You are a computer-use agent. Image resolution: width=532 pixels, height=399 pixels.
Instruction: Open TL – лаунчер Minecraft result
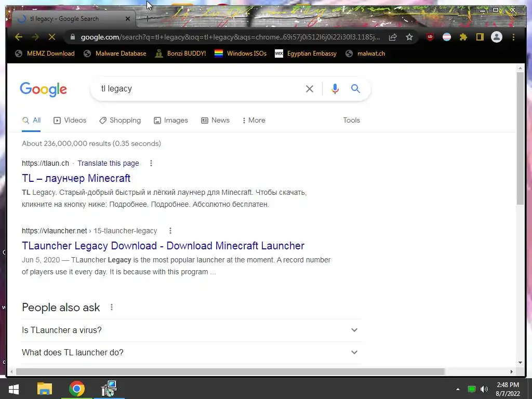(x=76, y=178)
